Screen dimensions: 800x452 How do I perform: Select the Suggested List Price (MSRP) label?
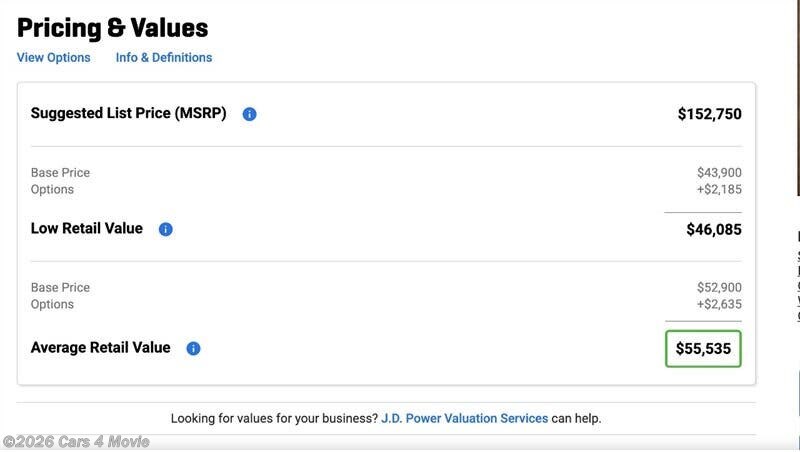point(128,114)
